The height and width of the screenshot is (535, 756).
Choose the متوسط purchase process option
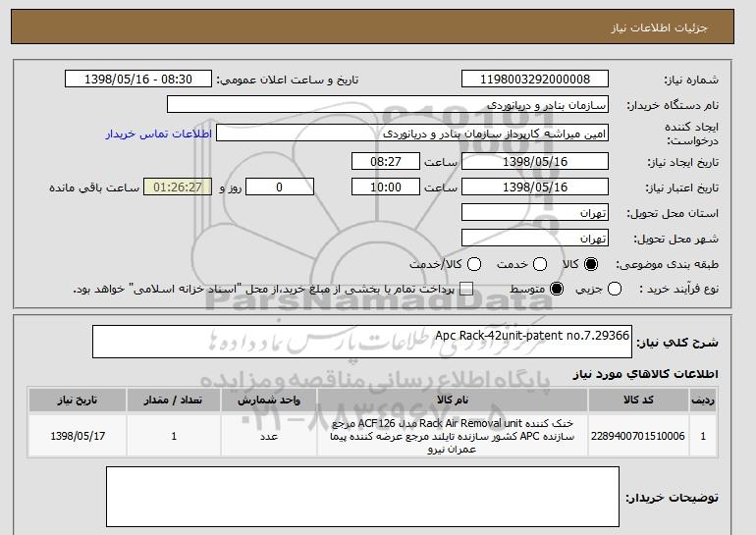tap(557, 290)
